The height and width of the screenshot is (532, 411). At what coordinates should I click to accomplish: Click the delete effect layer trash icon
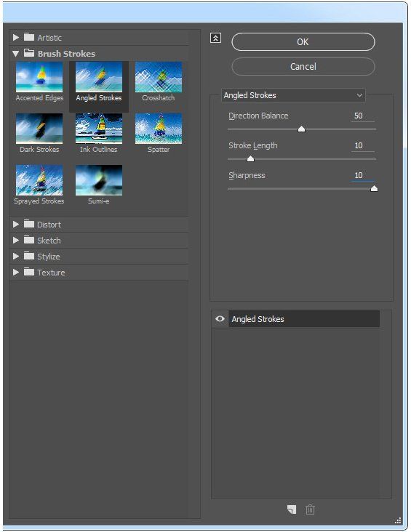(310, 509)
